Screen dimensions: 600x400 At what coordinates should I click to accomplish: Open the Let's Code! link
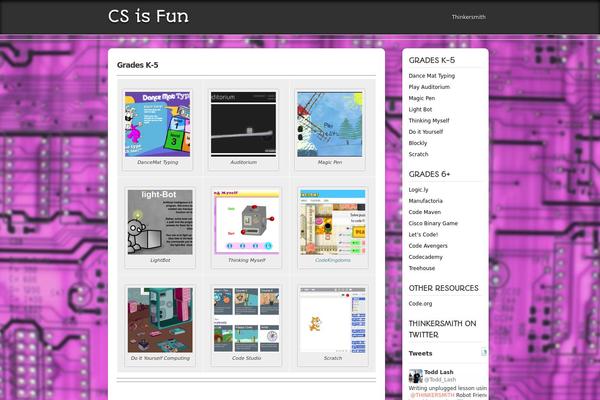pos(423,234)
